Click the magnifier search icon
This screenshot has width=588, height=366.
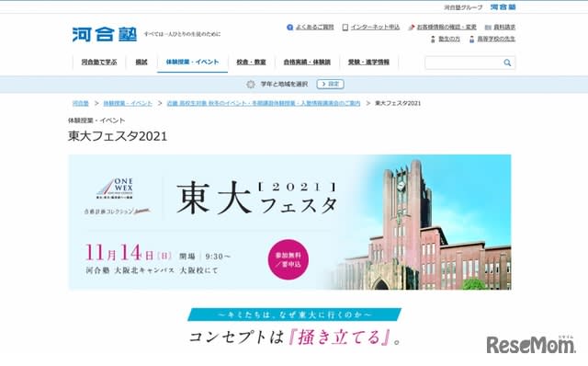coord(507,63)
